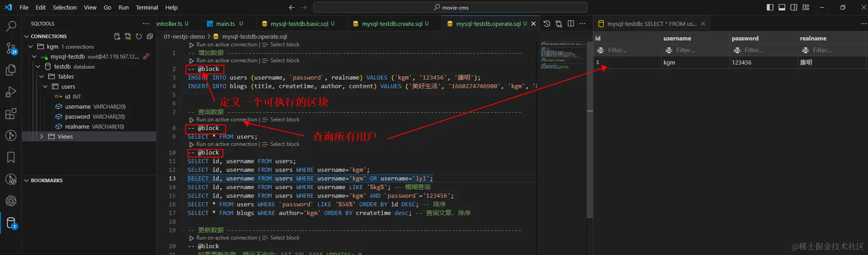The height and width of the screenshot is (255, 868).
Task: Add a new SQLTools connection
Action: point(117,36)
